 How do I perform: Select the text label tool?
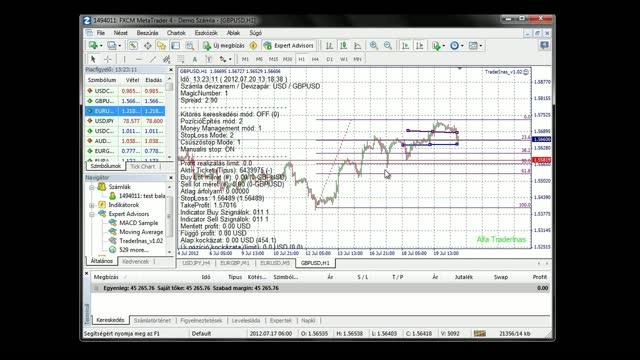[195, 59]
